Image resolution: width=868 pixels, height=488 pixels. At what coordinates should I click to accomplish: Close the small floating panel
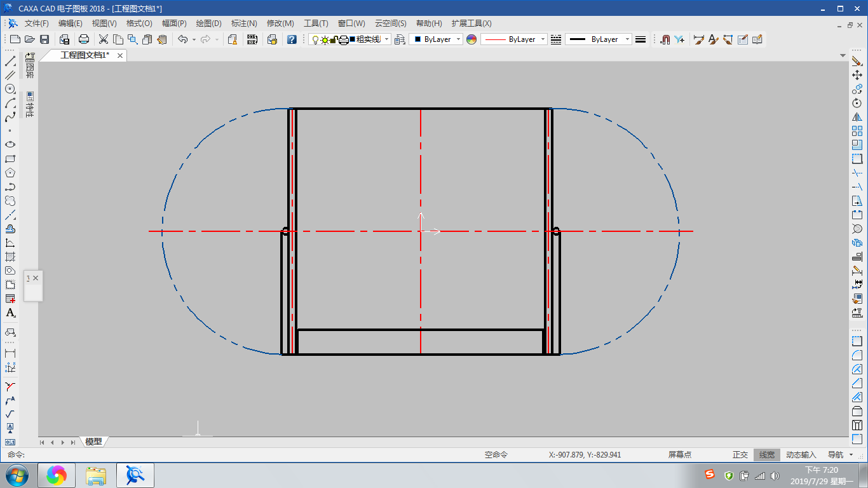point(36,278)
